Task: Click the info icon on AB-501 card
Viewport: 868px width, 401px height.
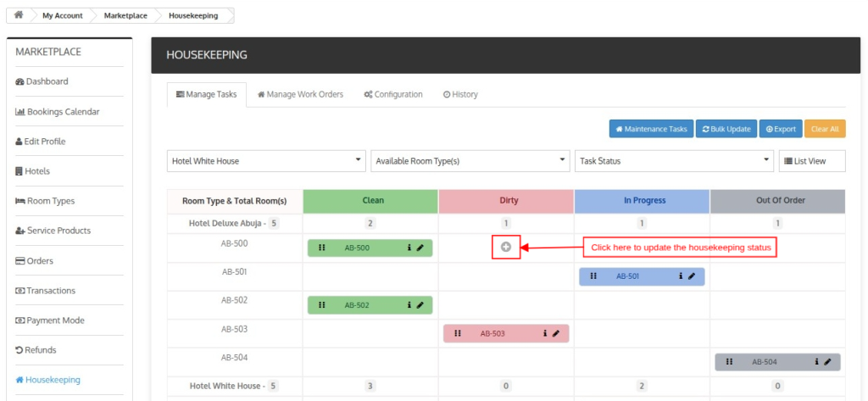Action: pyautogui.click(x=681, y=276)
